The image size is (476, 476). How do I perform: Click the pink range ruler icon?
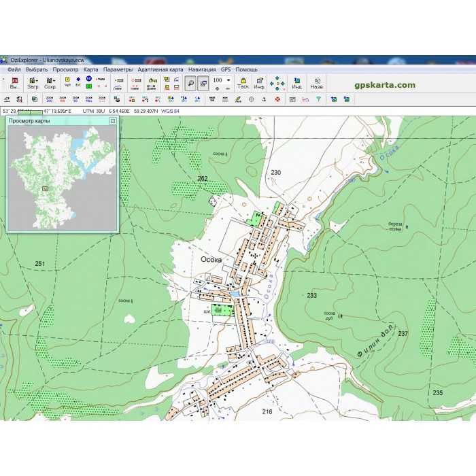coord(305,99)
